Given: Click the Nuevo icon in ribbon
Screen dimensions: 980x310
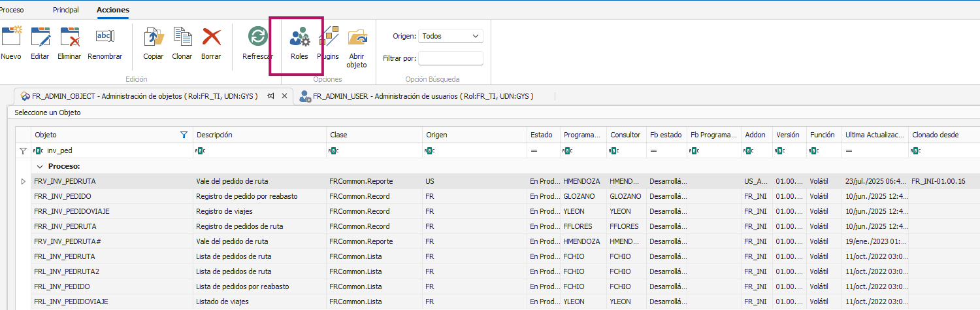Looking at the screenshot, I should pos(11,38).
